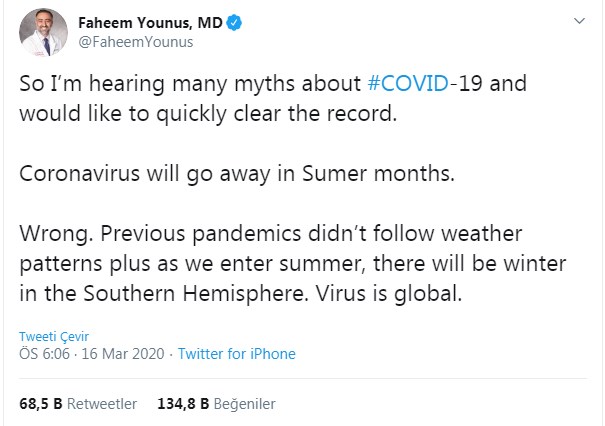Click the 68,5 B retweet count
The width and height of the screenshot is (605, 426).
[x=42, y=405]
